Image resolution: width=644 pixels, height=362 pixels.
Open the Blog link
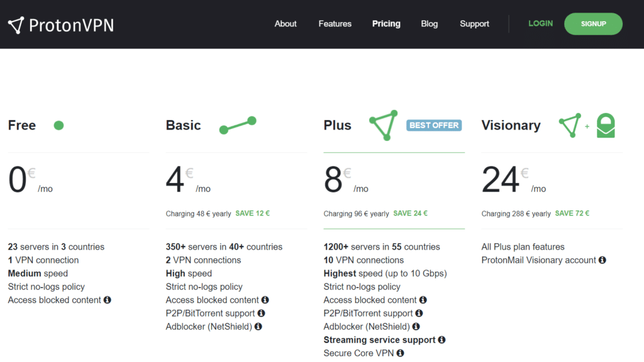point(429,24)
